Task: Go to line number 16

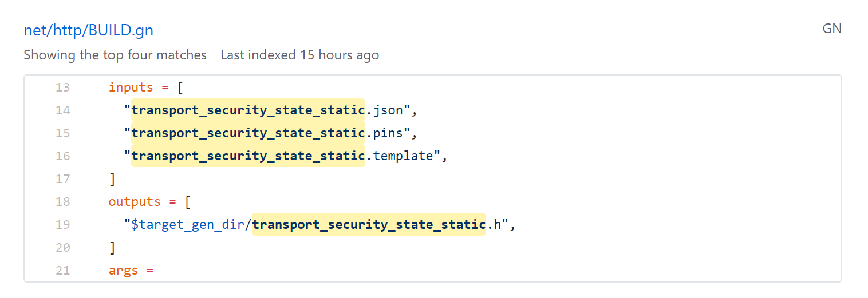Action: [x=63, y=156]
